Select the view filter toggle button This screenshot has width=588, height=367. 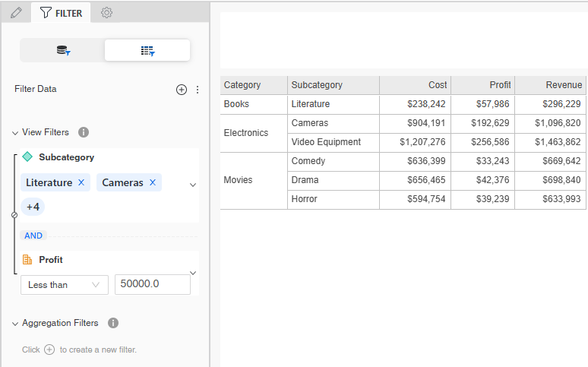(147, 51)
